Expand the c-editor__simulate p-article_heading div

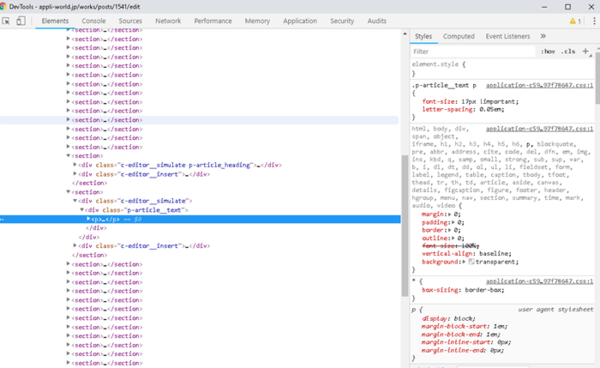click(75, 165)
